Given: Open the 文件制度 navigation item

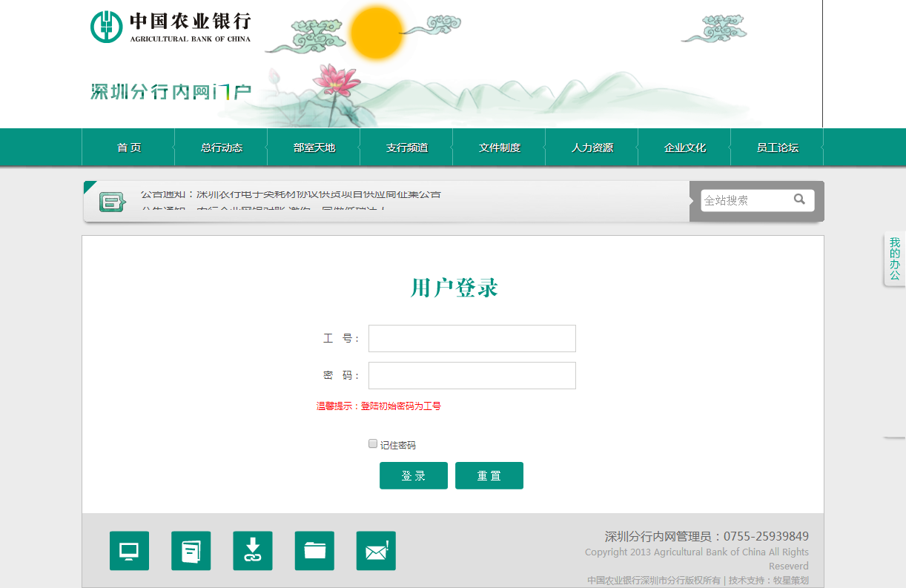Looking at the screenshot, I should 499,148.
